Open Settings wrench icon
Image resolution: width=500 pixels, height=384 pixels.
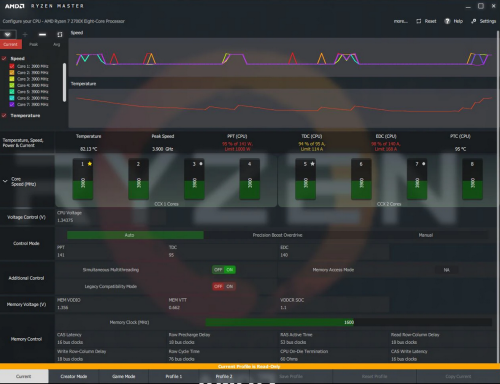[x=474, y=21]
